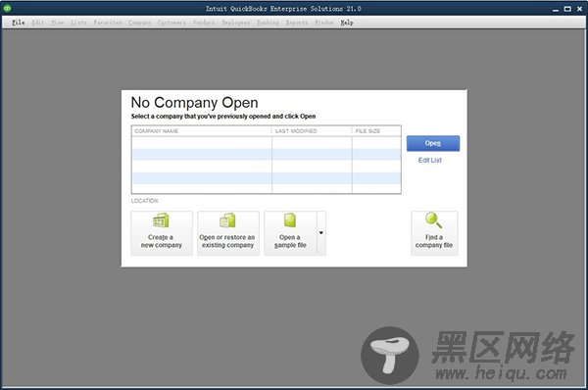Open the Lists menu
Viewport: 588px width, 390px height.
[78, 23]
